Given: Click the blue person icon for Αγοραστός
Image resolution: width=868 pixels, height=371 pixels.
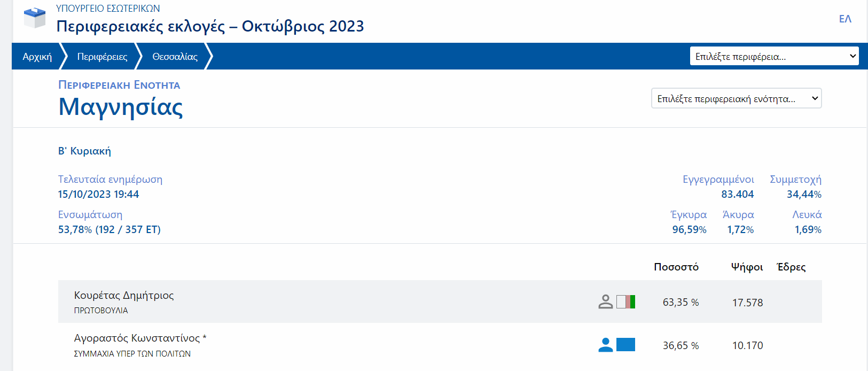Looking at the screenshot, I should point(605,345).
